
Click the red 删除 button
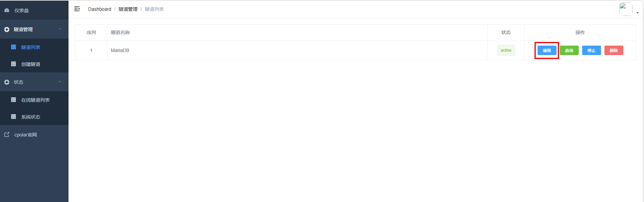pyautogui.click(x=614, y=50)
